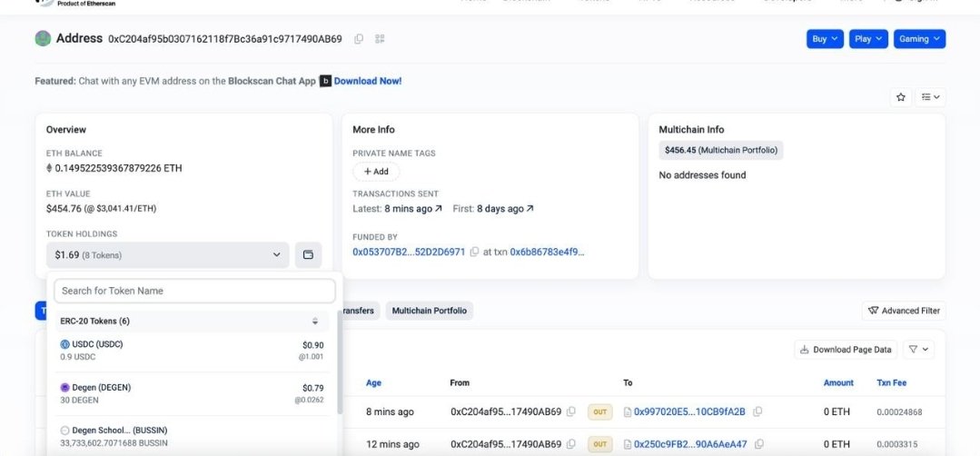Viewport: 980px width, 456px height.
Task: Focus the Search for Token Name field
Action: pyautogui.click(x=195, y=291)
